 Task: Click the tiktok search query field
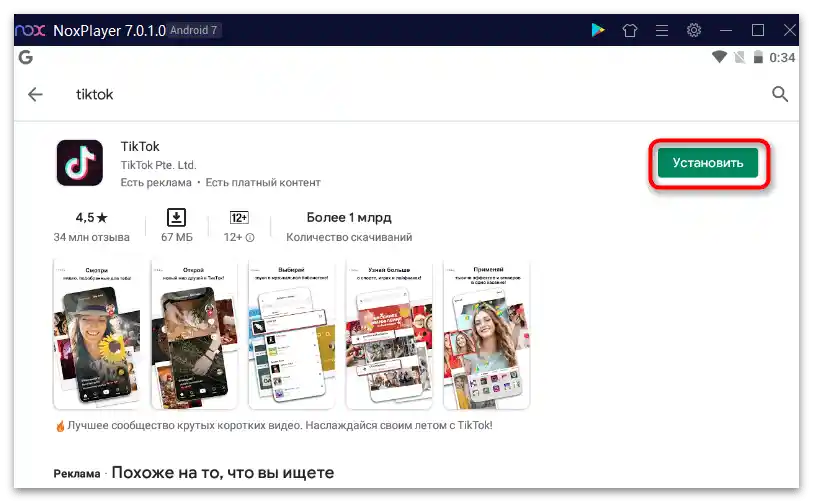pos(94,94)
